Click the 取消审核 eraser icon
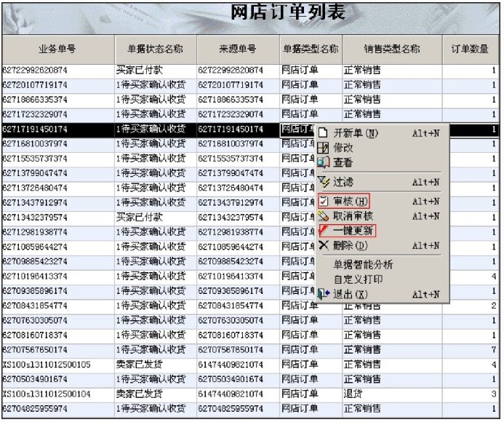Screen dimensions: 504x422 click(324, 216)
